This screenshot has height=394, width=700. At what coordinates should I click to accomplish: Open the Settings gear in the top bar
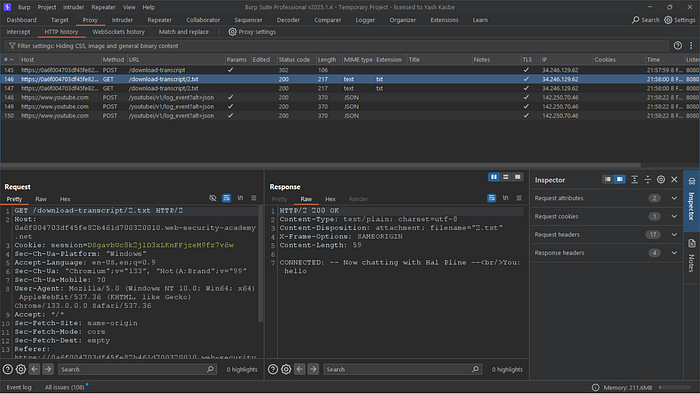point(668,20)
